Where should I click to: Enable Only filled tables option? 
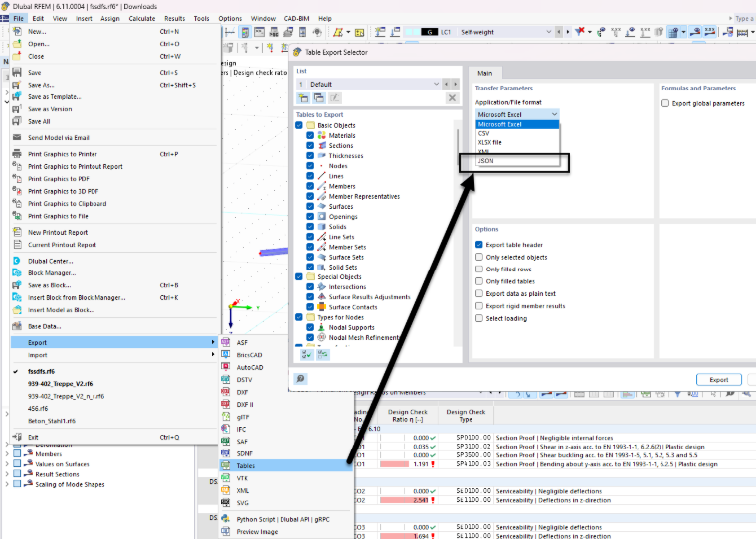[x=479, y=281]
